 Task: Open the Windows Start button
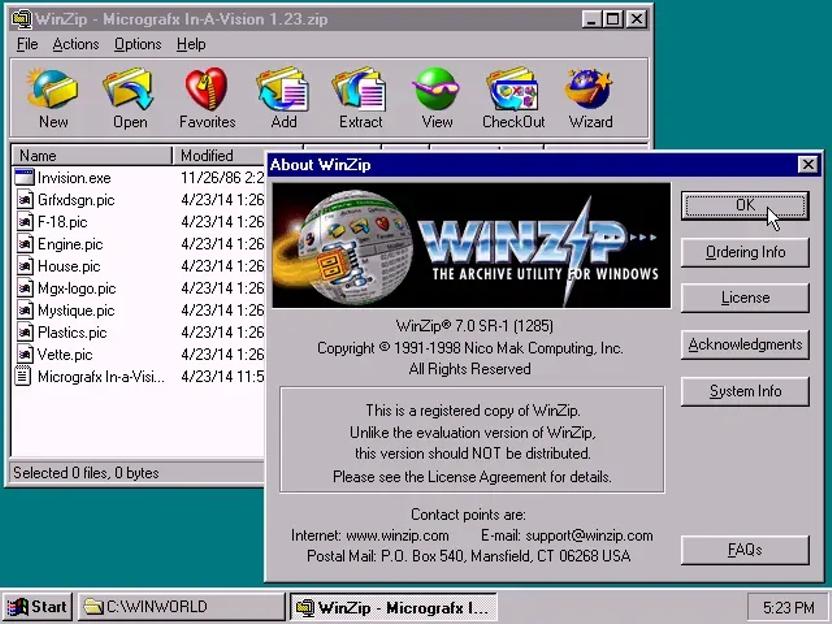coord(37,607)
